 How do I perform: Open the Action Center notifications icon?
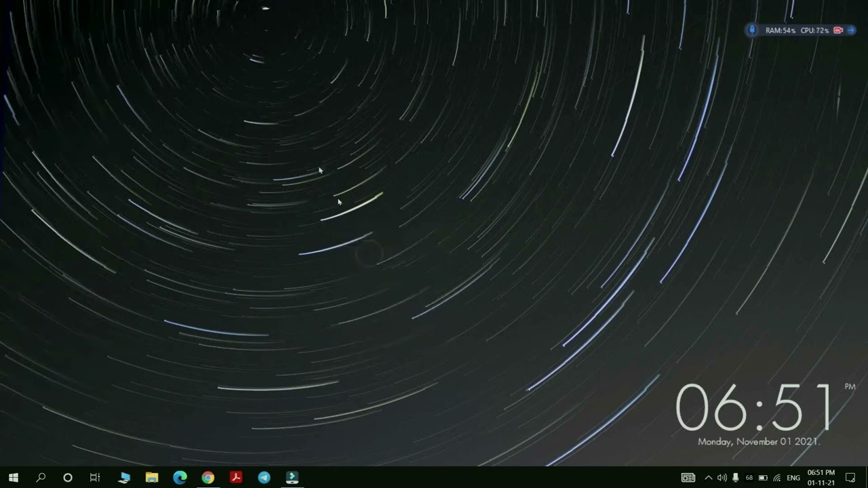(x=850, y=478)
